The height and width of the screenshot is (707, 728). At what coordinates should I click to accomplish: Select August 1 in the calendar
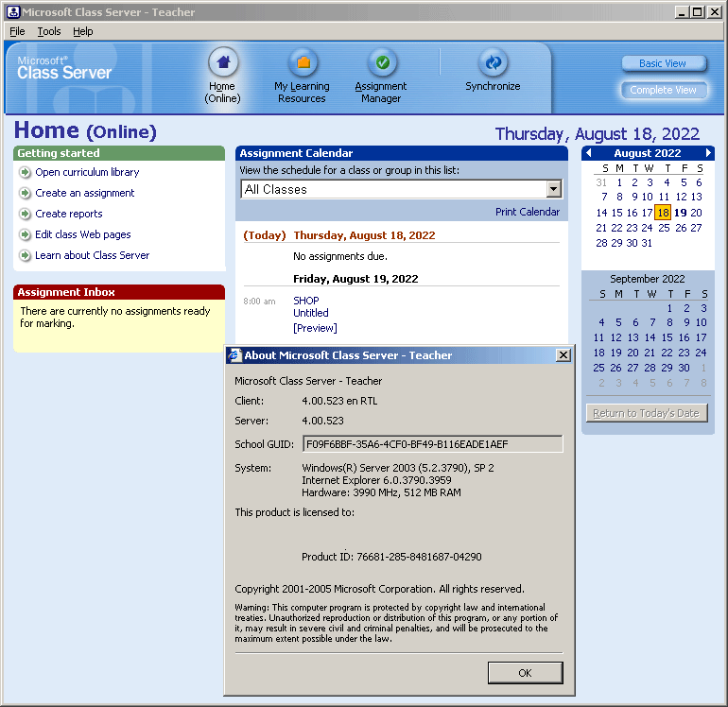619,182
